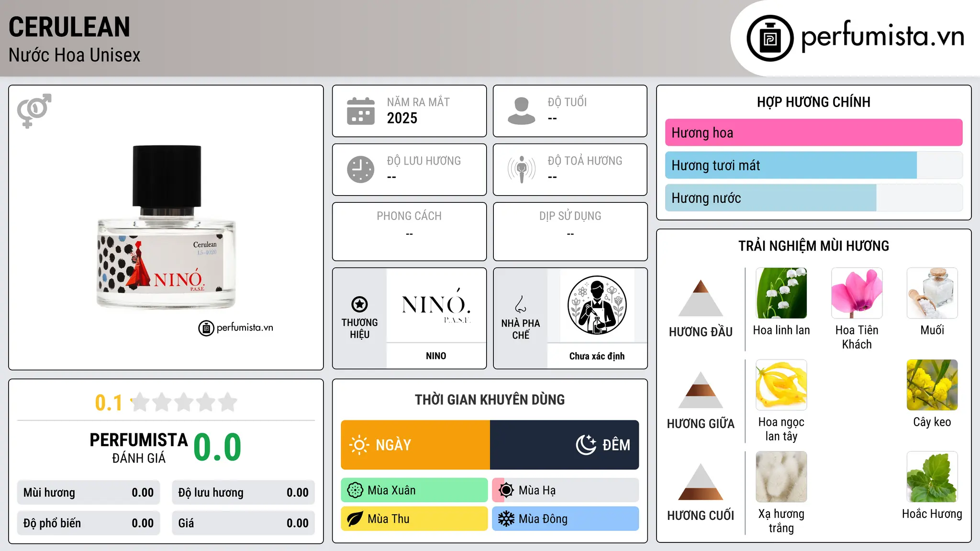Screen dimensions: 980x551
Task: Click the TRẢI NGHIỆM MÙI HƯƠNG heading
Action: [813, 246]
